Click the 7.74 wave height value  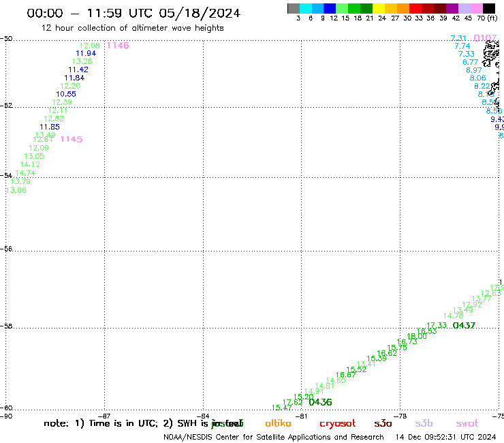[462, 46]
